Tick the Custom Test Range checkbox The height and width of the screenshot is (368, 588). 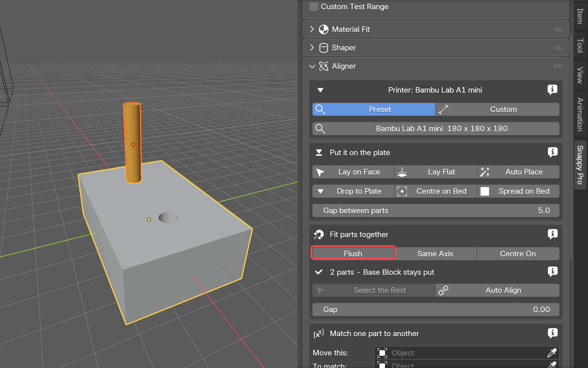[x=314, y=7]
